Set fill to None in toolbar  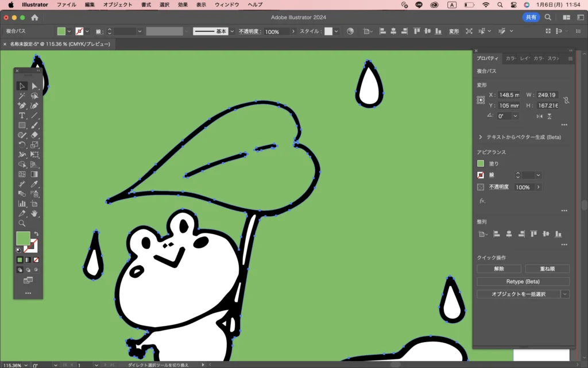click(x=36, y=260)
